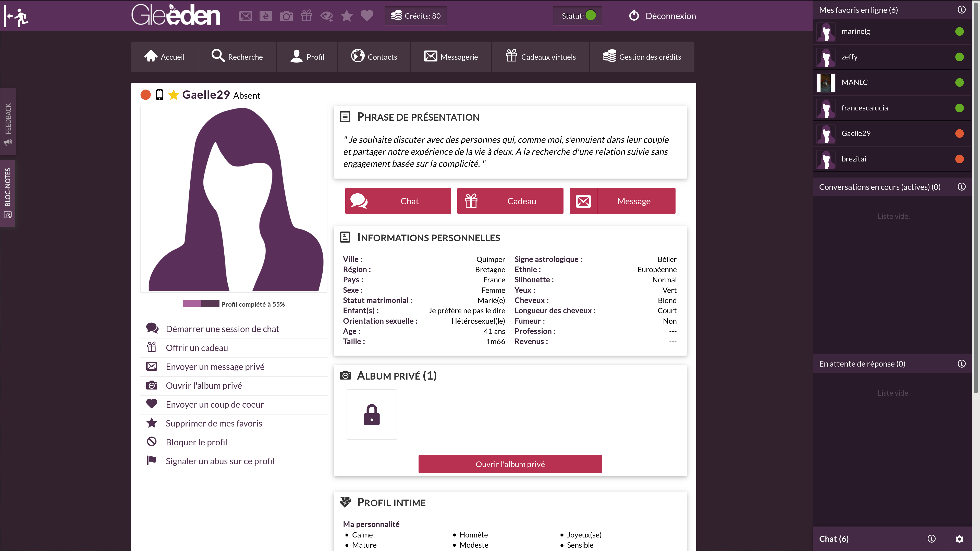Remove Gaelle29 via Supprimer de mes favoris
The image size is (980, 551).
pos(214,423)
